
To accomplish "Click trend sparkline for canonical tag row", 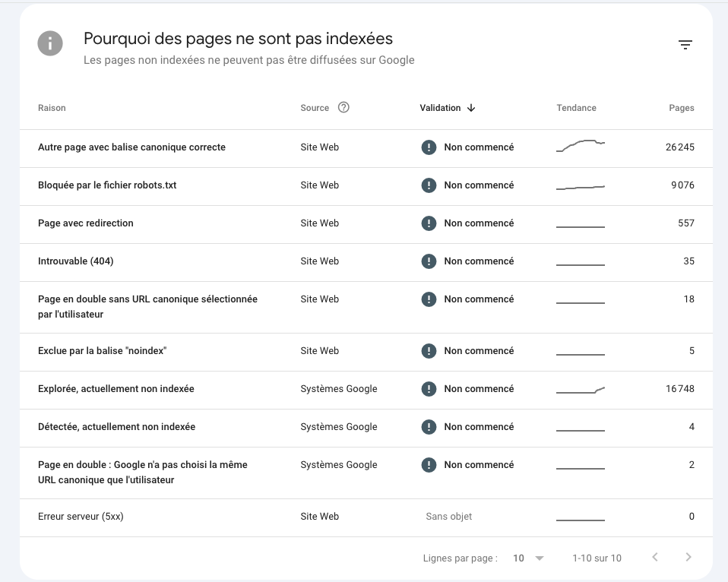I will [x=581, y=146].
